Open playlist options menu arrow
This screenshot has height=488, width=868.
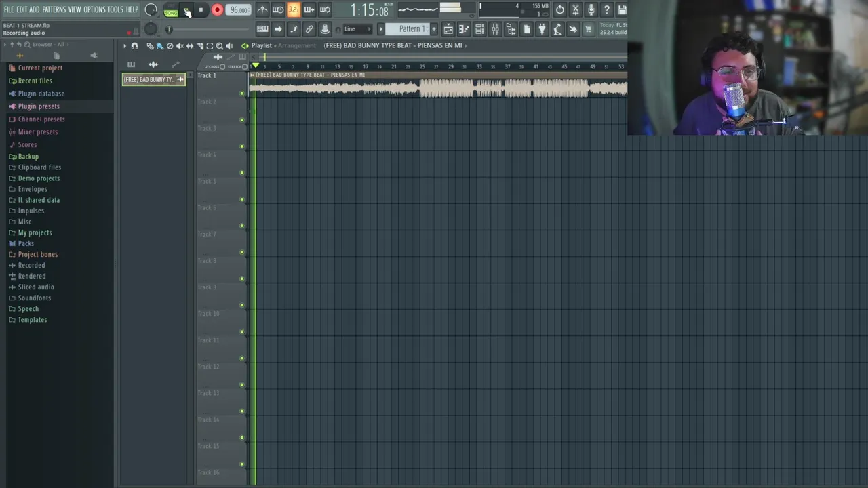click(124, 45)
